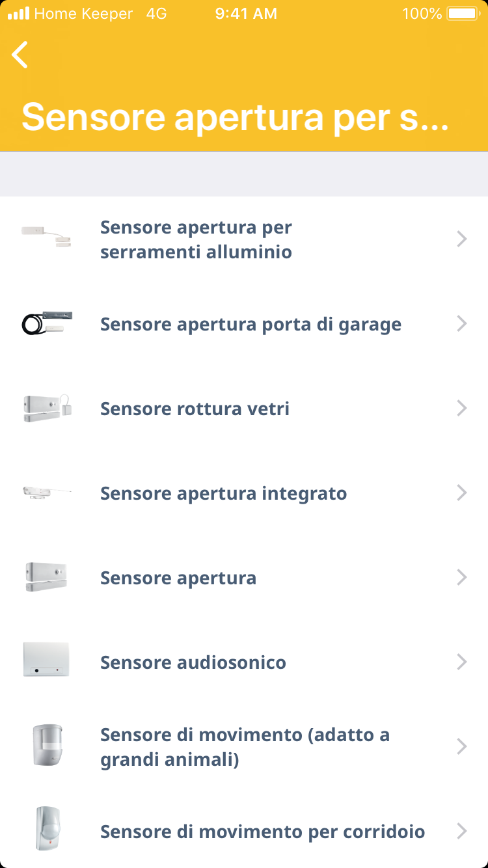Open chevron for Sensore apertura porta di garage
Screen dimensions: 488x868
pos(462,324)
